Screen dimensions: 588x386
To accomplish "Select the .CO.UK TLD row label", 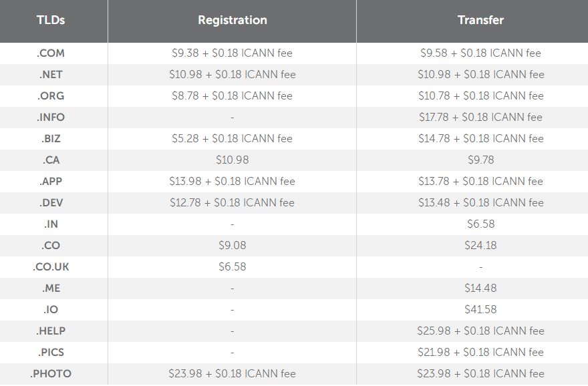I will pyautogui.click(x=51, y=266).
